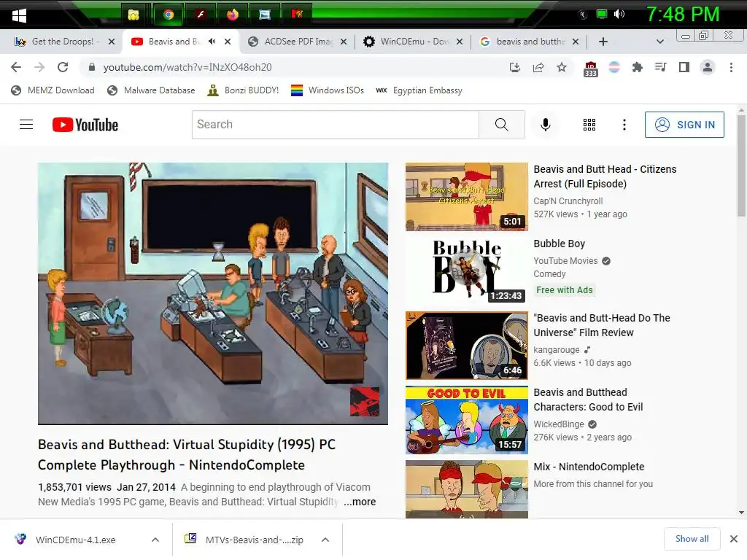Open the taskbar clock showing 7:48 PM
This screenshot has width=747, height=560.
(682, 15)
